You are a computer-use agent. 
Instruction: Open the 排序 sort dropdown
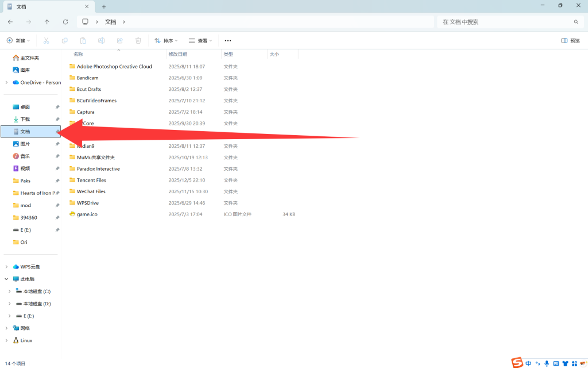click(166, 41)
